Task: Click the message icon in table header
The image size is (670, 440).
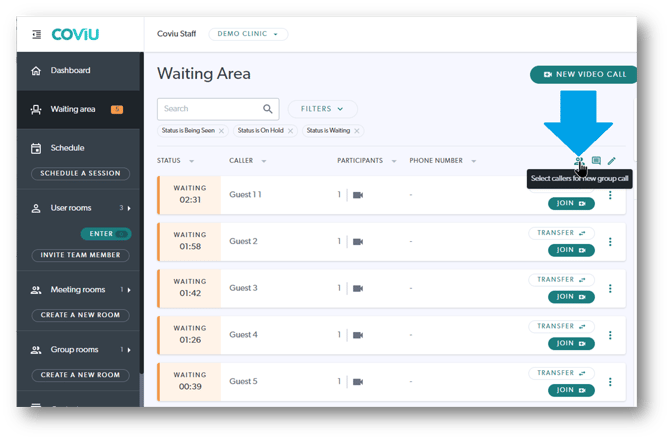Action: point(596,161)
